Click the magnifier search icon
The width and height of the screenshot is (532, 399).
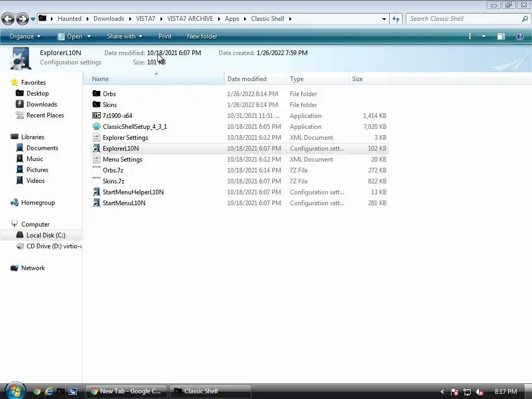(525, 19)
